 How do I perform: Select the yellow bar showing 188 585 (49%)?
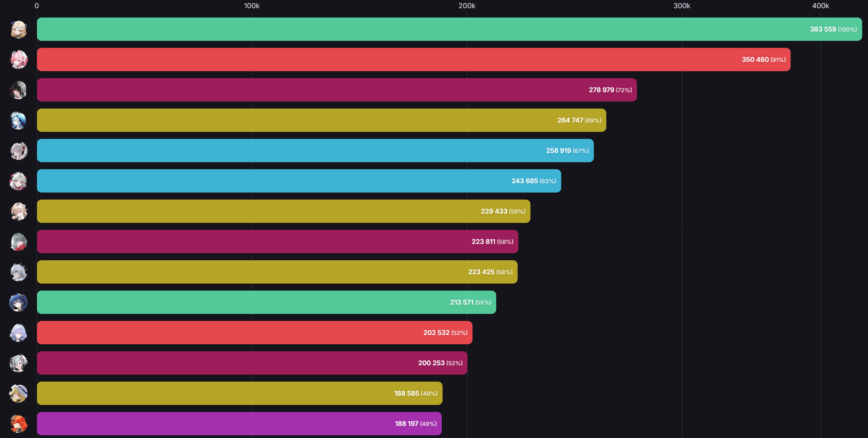240,393
